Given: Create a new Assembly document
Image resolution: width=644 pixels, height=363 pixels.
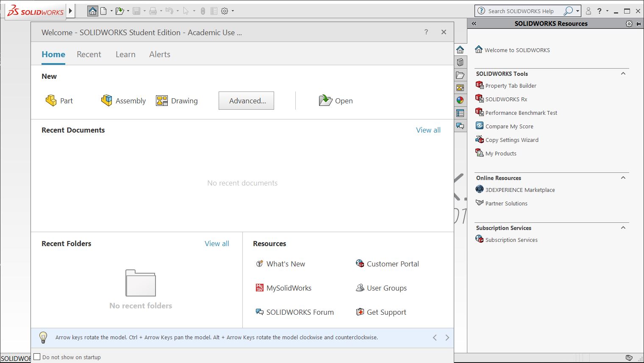Looking at the screenshot, I should [123, 101].
